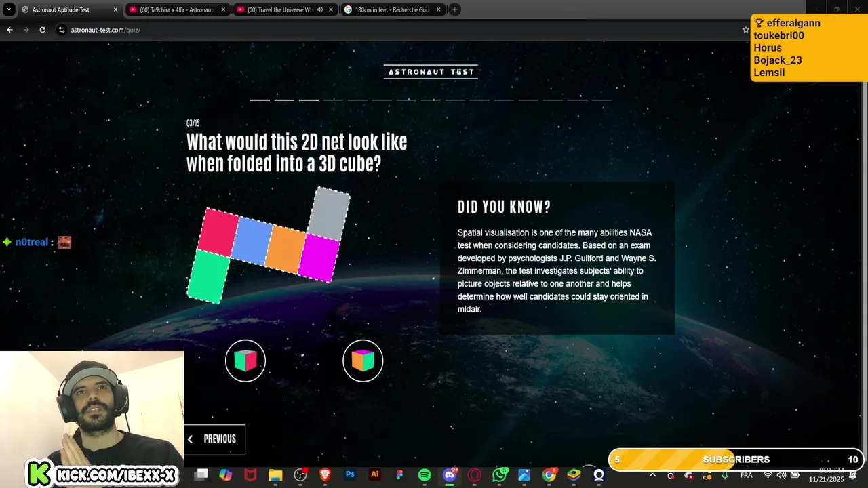Show hidden system tray icons
Viewport: 868px width, 488px height.
[x=652, y=475]
